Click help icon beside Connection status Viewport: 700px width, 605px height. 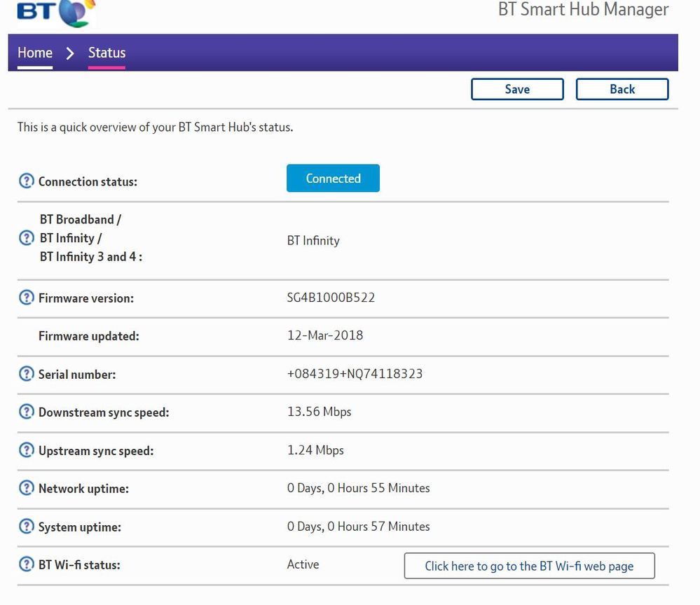(x=26, y=181)
